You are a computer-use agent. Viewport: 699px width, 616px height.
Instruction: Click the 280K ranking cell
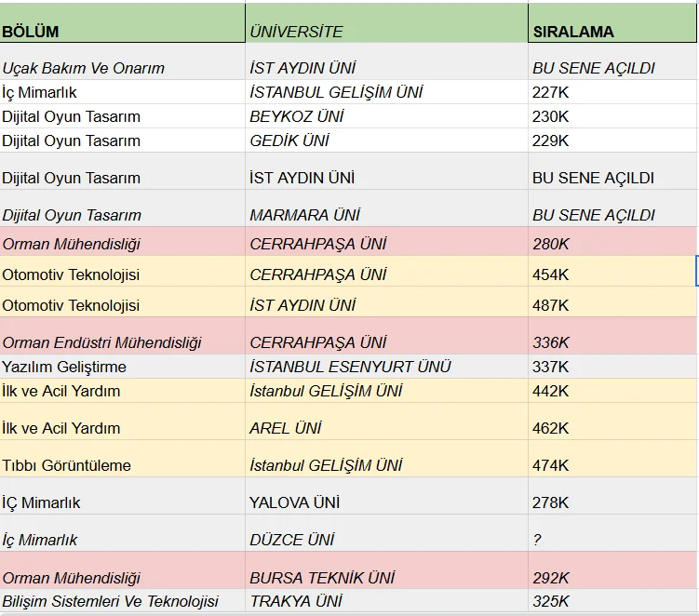click(612, 241)
